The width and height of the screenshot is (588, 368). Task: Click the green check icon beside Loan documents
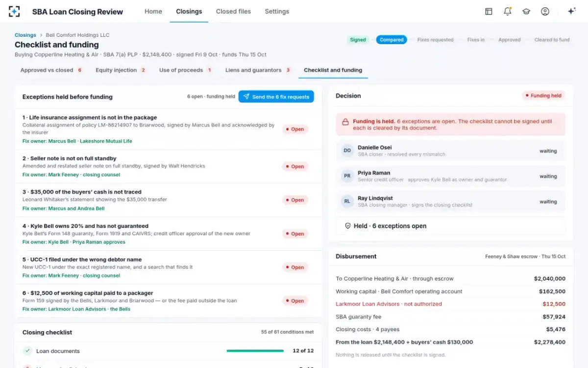pos(27,351)
